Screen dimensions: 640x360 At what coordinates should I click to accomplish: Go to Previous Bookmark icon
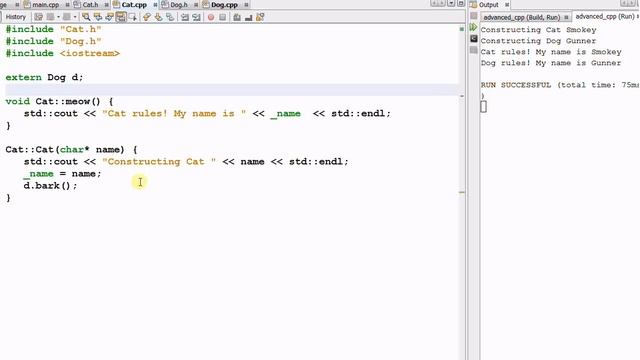point(147,17)
